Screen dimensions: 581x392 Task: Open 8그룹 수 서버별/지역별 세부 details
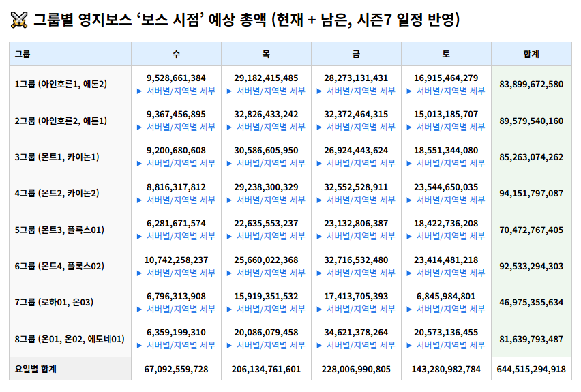(176, 345)
